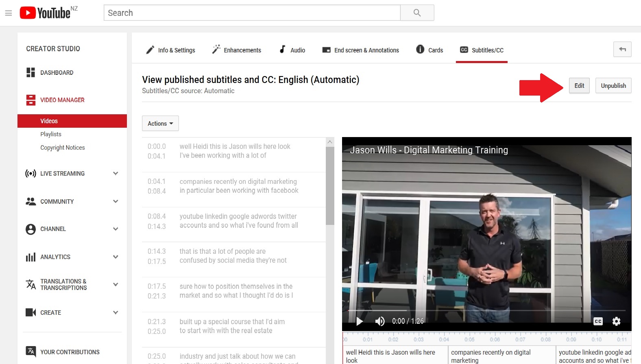Switch to the Enhancements tab
This screenshot has height=364, width=641.
coord(237,50)
